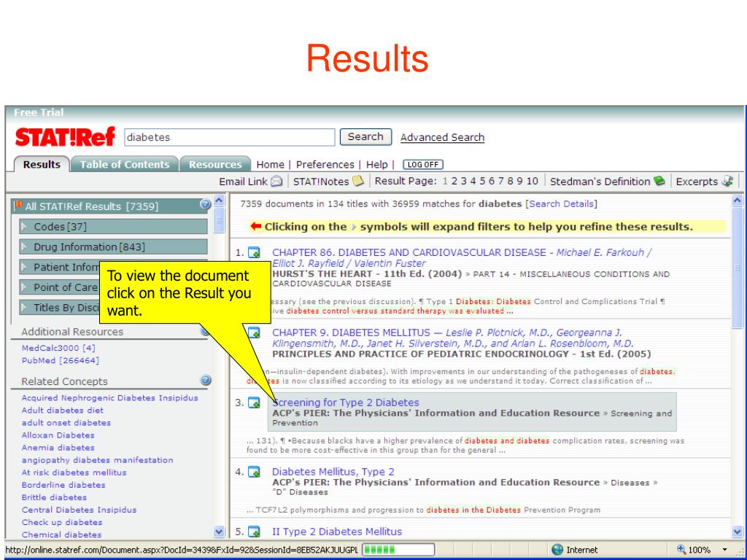Screen dimensions: 747x560
Task: Click the All STAT!Ref Results [7359] header
Action: (x=109, y=206)
